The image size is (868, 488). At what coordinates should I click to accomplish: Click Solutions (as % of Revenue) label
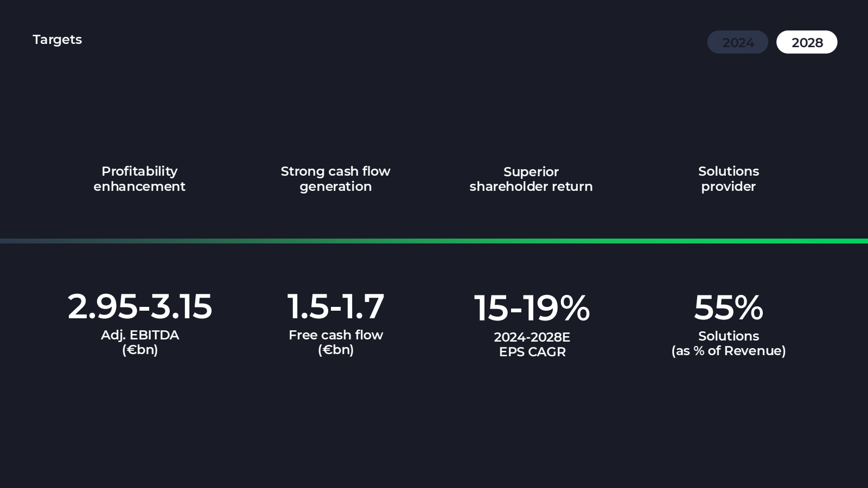pyautogui.click(x=729, y=343)
